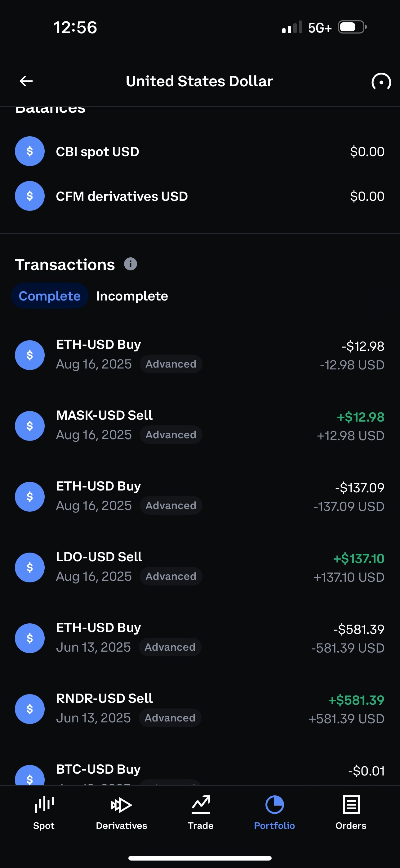
Task: Switch to Complete transactions filter
Action: (x=50, y=296)
